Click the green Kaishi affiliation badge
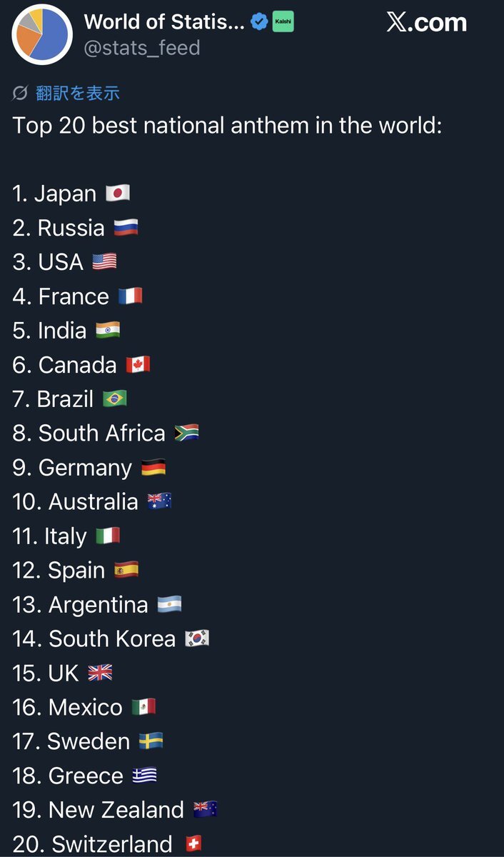 click(283, 22)
